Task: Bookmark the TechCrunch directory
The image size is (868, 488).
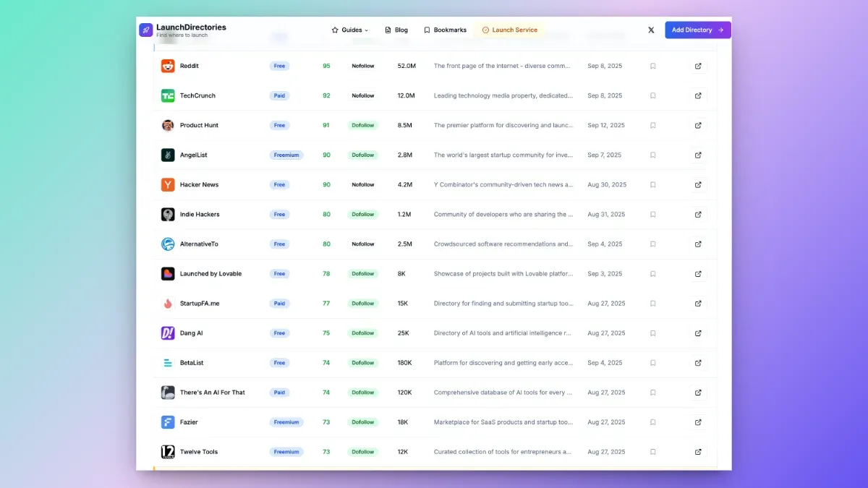Action: pos(653,95)
